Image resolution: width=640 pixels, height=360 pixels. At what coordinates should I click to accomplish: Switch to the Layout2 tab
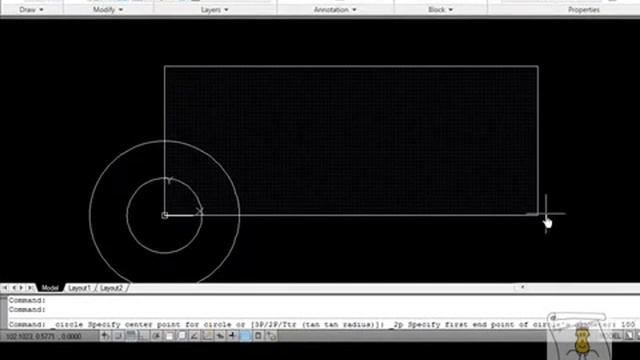point(111,288)
